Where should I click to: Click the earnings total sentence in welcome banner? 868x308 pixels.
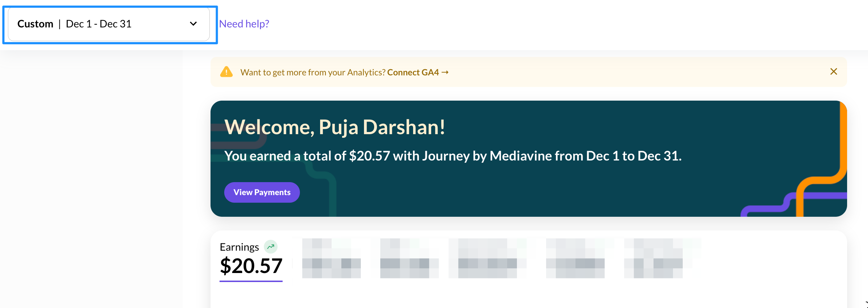coord(453,156)
